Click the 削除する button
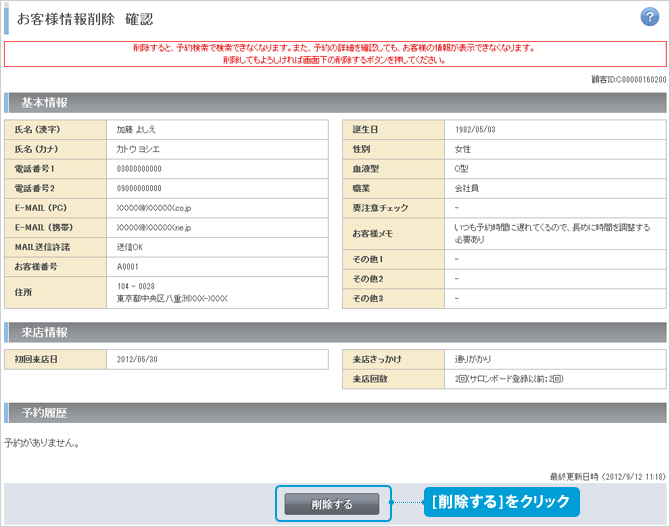This screenshot has height=527, width=670. click(331, 505)
